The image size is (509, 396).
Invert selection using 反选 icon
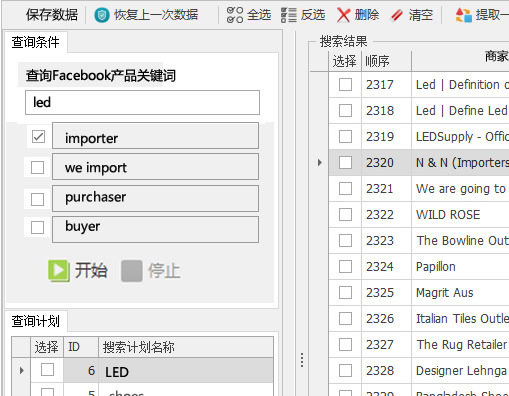(x=288, y=15)
